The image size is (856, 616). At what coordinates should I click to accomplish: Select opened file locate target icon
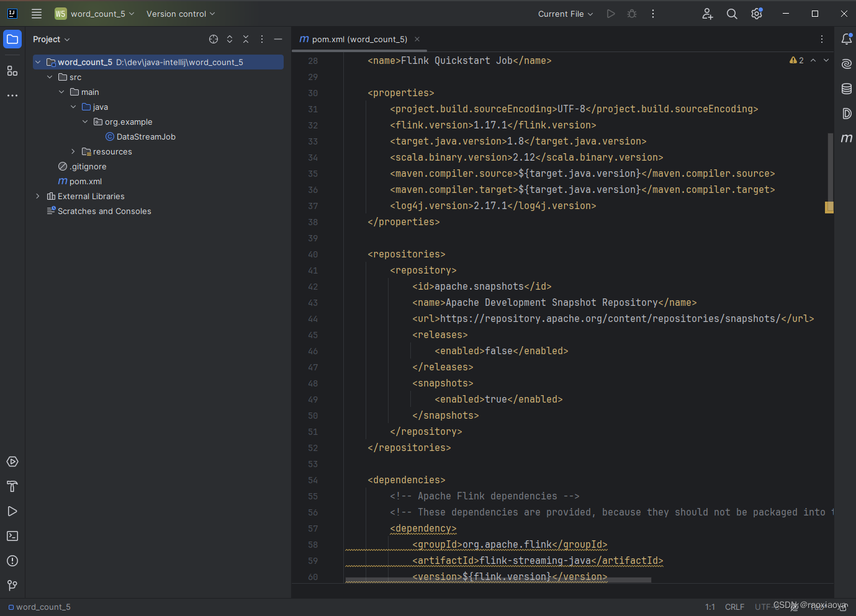(214, 39)
